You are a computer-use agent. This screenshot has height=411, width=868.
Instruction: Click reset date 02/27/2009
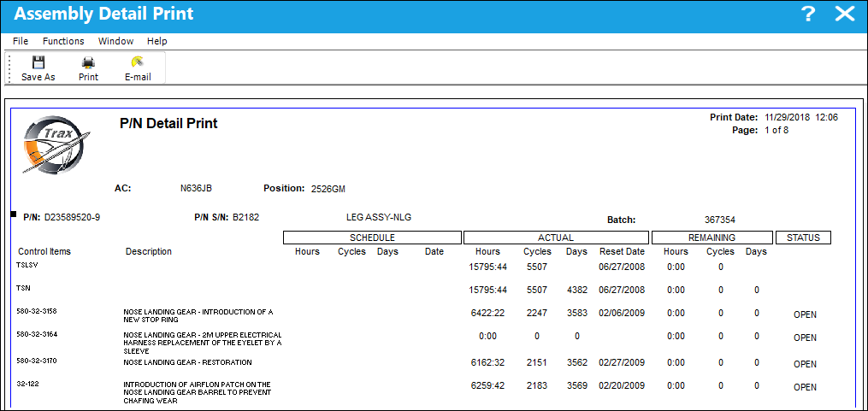click(x=622, y=362)
